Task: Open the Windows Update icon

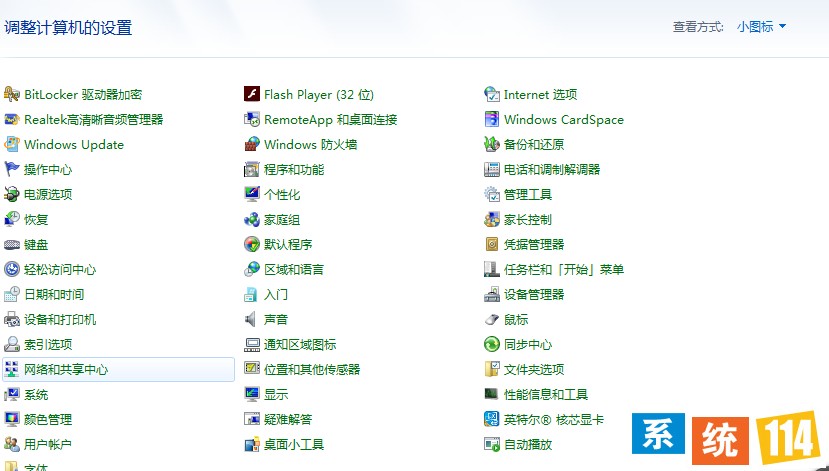Action: pyautogui.click(x=12, y=144)
